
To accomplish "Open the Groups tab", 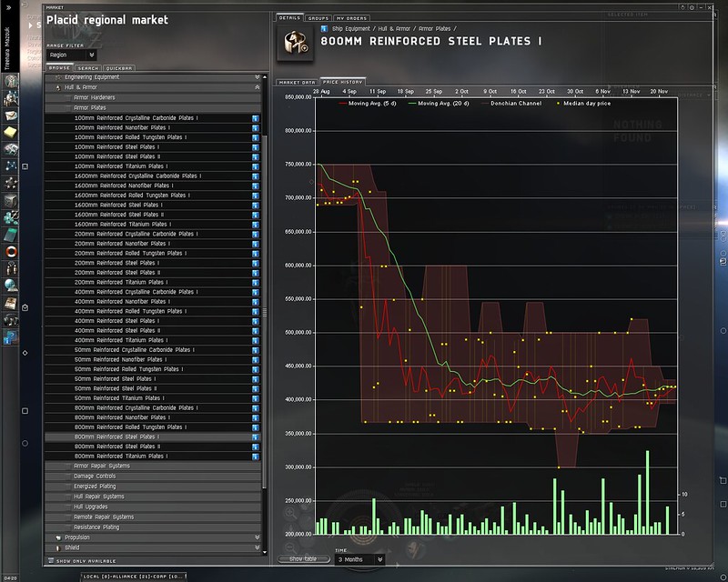I will [x=318, y=18].
